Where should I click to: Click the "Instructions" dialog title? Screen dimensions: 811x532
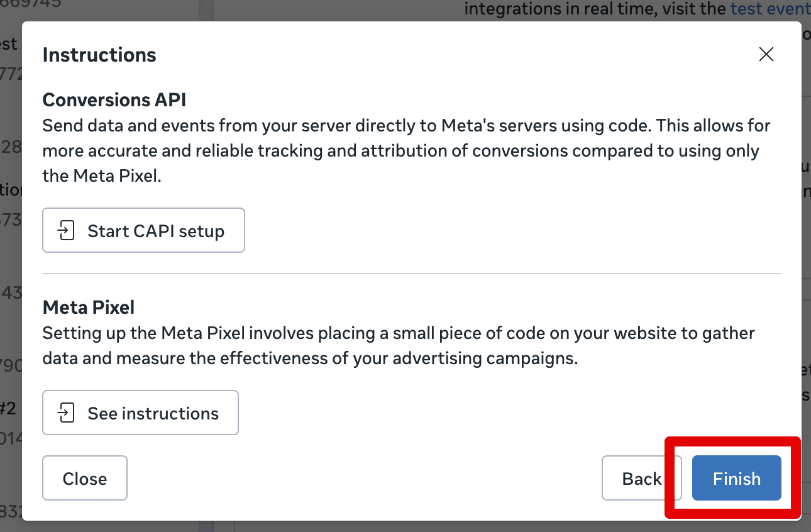(99, 55)
